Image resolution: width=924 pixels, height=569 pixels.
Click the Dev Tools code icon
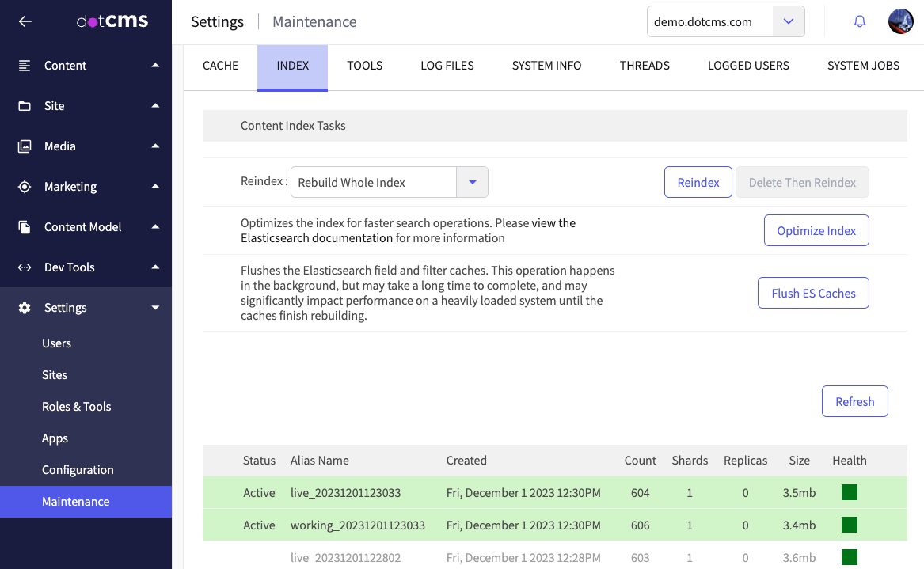click(25, 267)
